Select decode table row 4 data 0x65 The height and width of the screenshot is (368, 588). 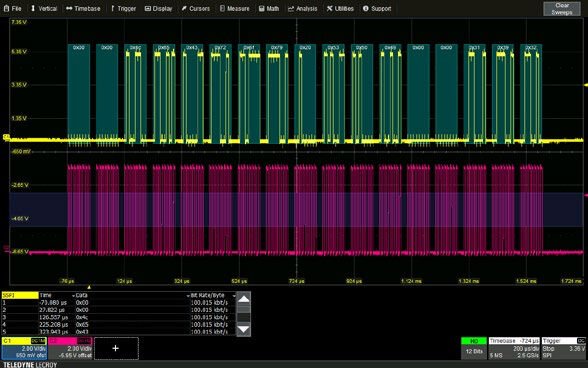82,324
